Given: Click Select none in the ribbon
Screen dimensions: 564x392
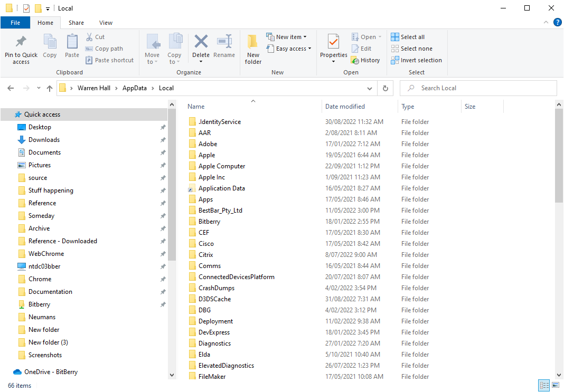Looking at the screenshot, I should click(x=412, y=49).
